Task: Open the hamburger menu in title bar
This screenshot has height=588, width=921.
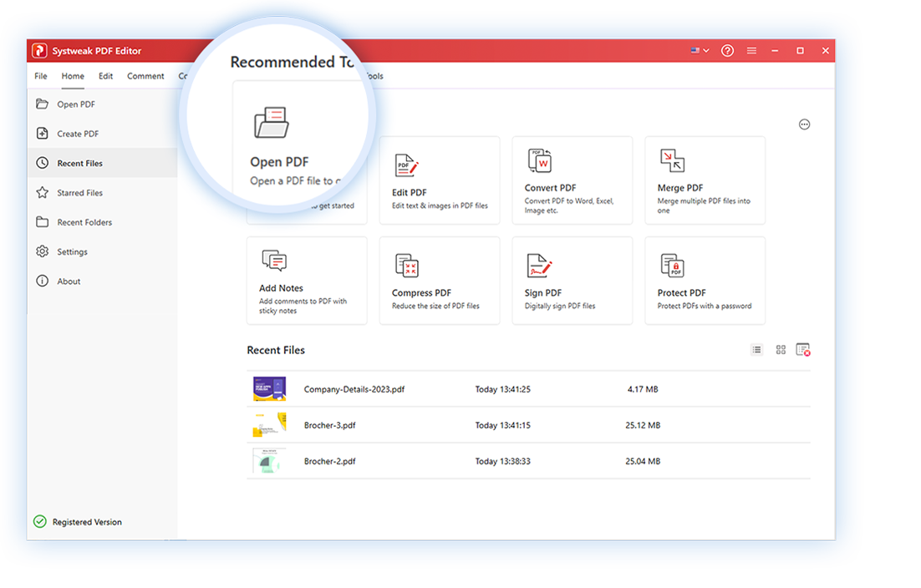Action: tap(751, 50)
